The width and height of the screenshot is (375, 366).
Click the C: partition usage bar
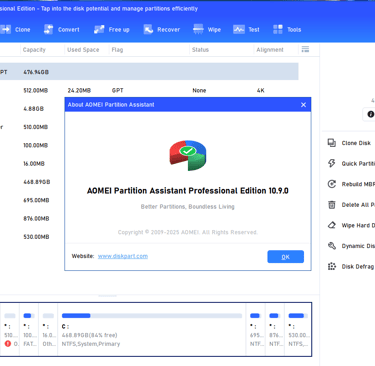[152, 316]
